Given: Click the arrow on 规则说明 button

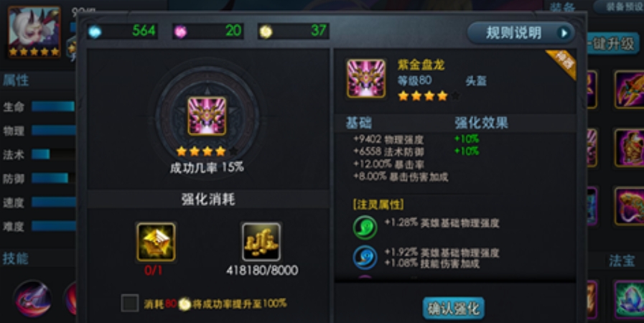Looking at the screenshot, I should click(x=565, y=33).
